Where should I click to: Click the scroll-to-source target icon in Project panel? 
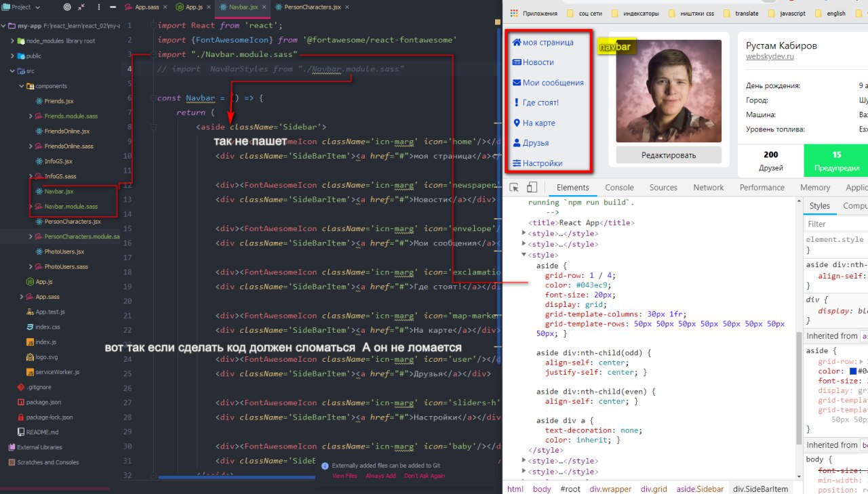click(66, 7)
